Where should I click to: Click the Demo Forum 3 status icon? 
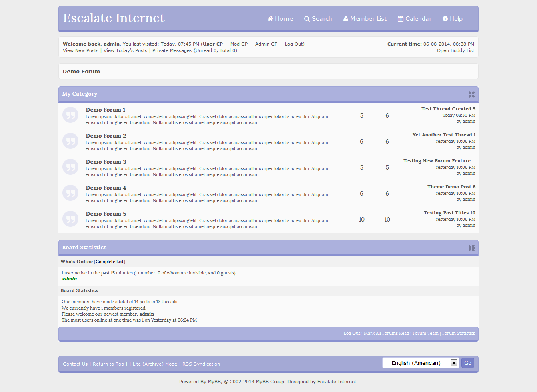tap(70, 167)
